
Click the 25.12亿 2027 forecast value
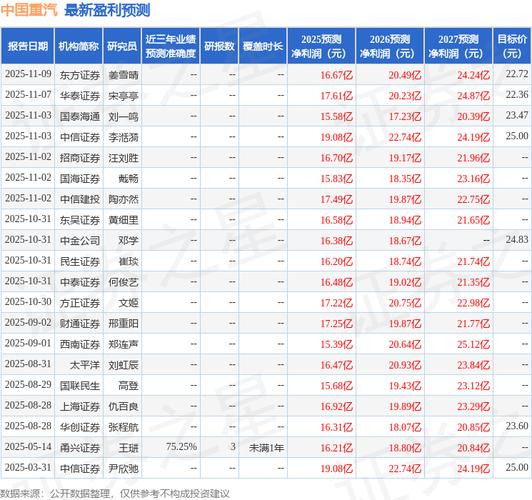click(473, 344)
